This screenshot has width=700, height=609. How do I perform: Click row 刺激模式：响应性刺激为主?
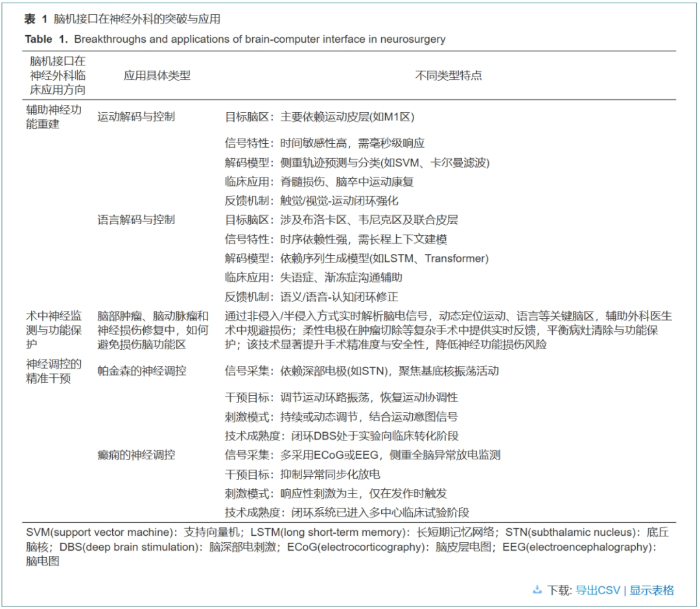click(336, 494)
